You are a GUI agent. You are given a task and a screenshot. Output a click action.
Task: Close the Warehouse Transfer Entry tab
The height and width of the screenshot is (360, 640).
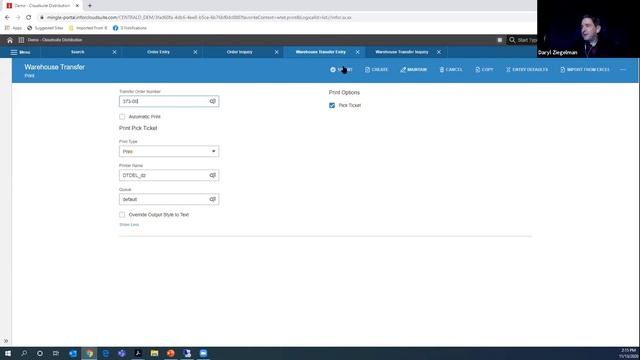point(358,52)
